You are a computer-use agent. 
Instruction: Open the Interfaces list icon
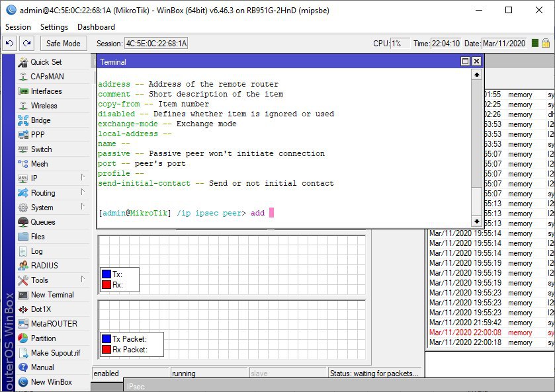[x=23, y=91]
